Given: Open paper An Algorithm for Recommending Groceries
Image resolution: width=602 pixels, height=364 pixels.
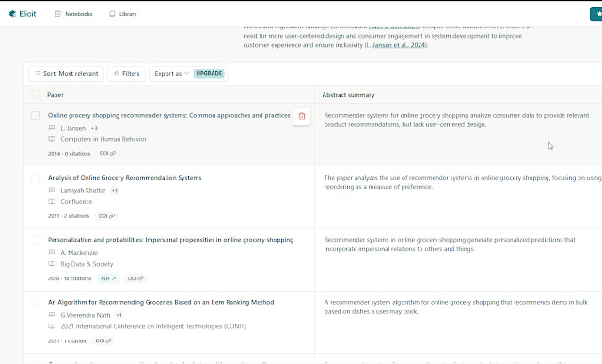Looking at the screenshot, I should (161, 302).
